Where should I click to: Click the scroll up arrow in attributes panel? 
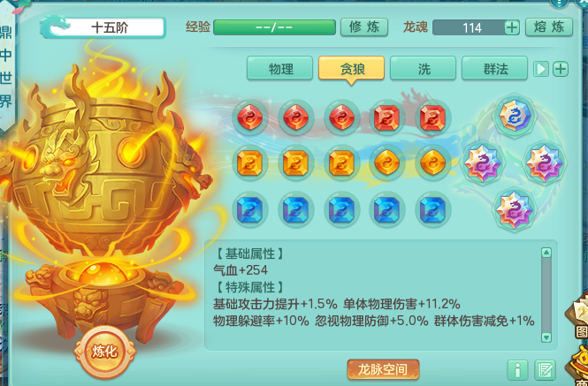pyautogui.click(x=546, y=253)
